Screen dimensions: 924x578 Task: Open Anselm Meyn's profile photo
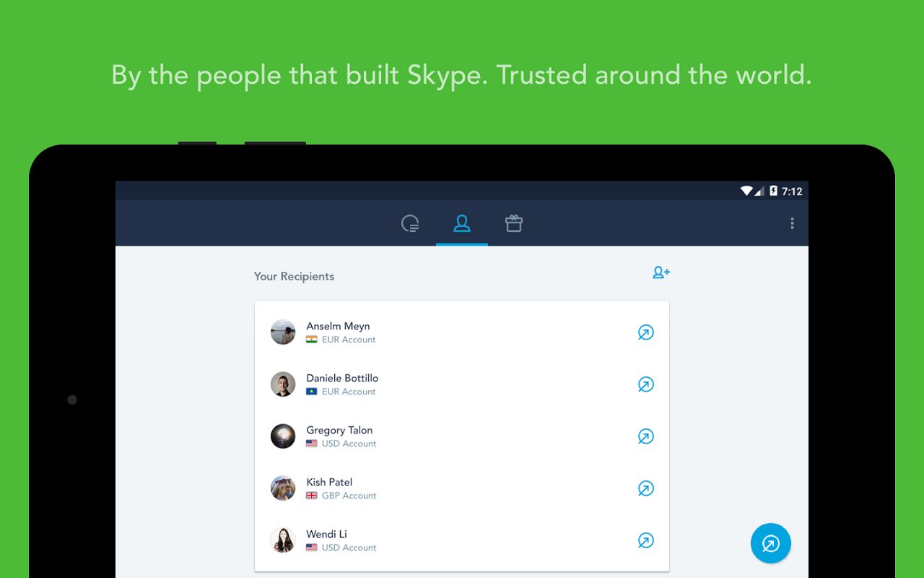pos(282,332)
